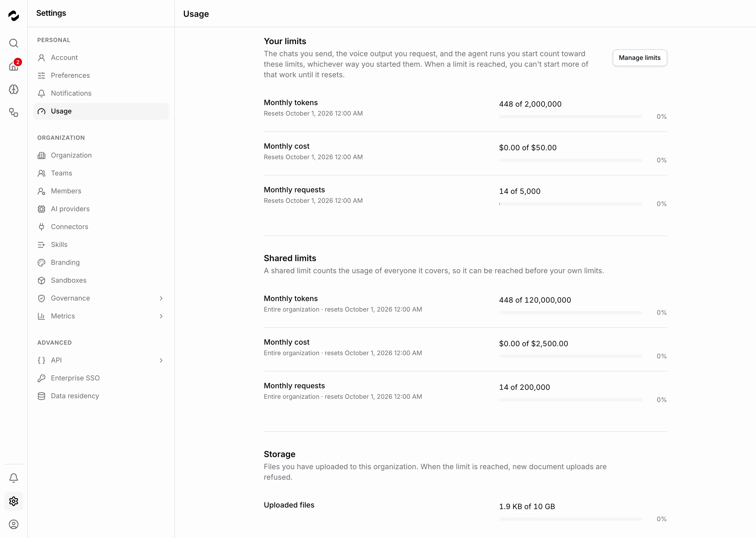Click the "448 of 2,000,000" value
The width and height of the screenshot is (756, 538).
(x=530, y=104)
